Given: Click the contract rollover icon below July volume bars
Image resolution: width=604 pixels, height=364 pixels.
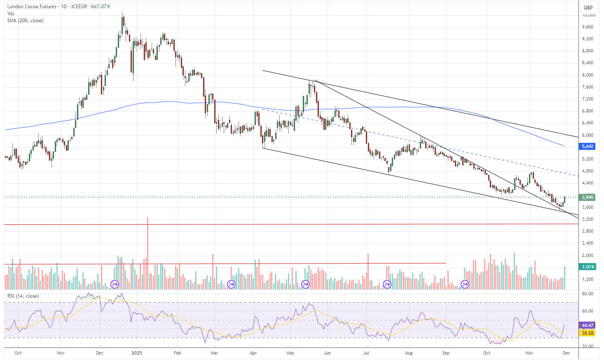Looking at the screenshot, I should tap(386, 284).
